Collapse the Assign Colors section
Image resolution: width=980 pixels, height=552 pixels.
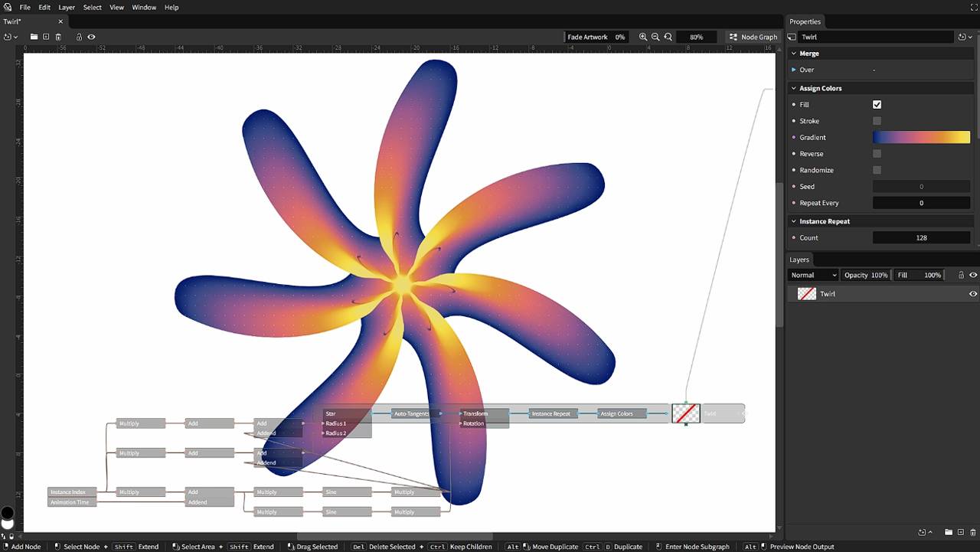coord(794,88)
